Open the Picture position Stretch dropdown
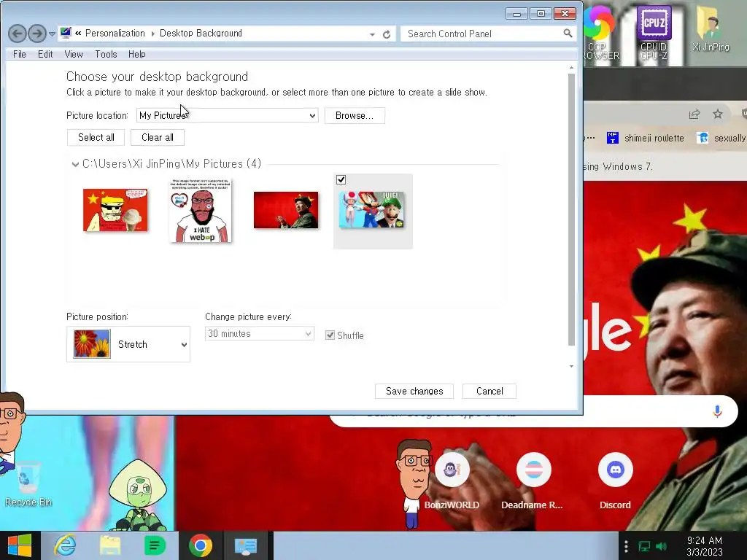 (x=128, y=344)
